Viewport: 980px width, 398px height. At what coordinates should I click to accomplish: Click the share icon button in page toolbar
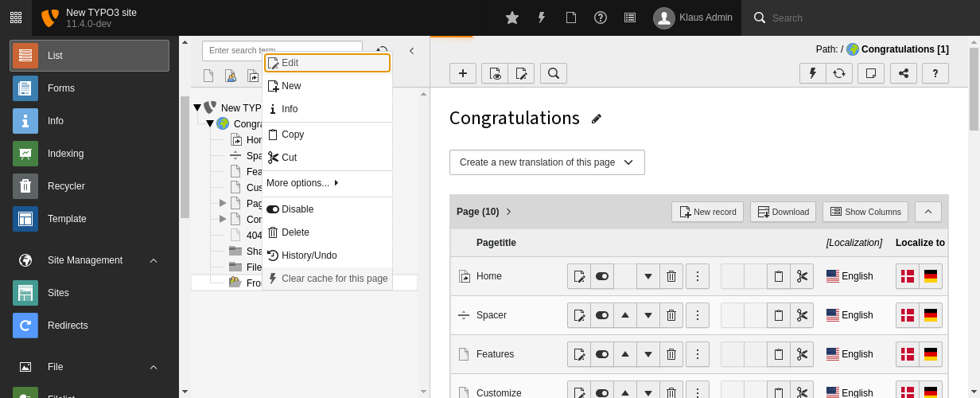click(x=903, y=73)
